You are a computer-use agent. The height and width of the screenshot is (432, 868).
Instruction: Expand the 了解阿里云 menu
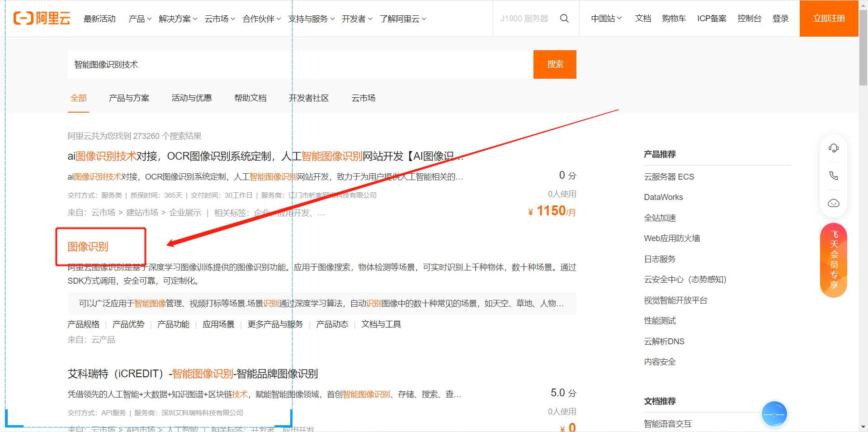[402, 19]
